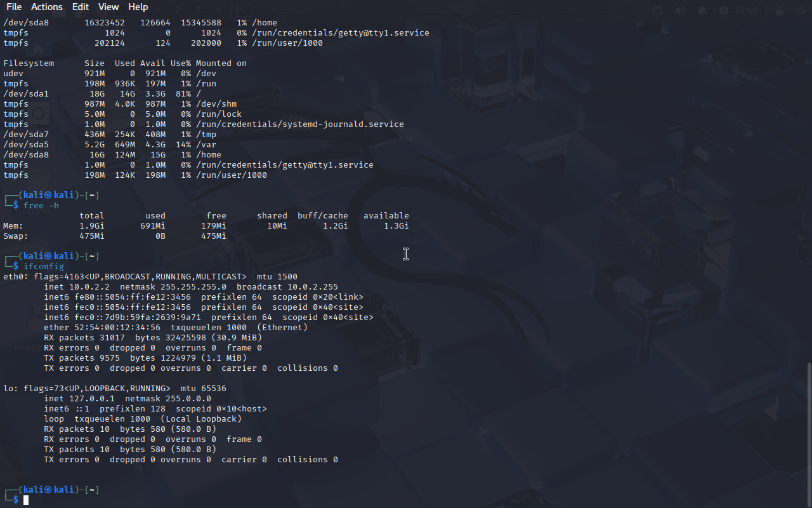
Task: Click the '(30.9 MiB)' size text
Action: coord(237,338)
